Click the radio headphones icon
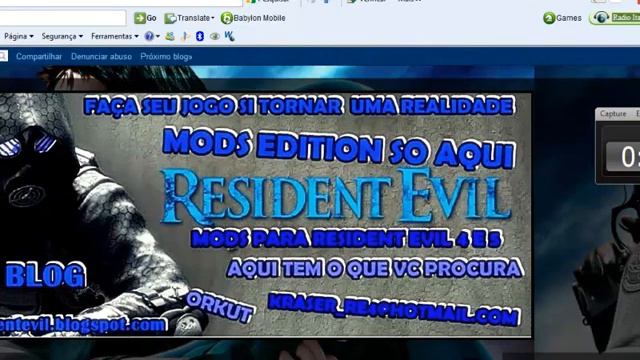640x360 pixels. pos(601,18)
